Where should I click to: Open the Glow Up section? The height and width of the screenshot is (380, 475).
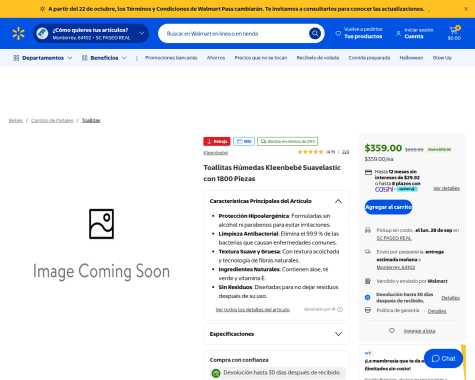tap(442, 58)
